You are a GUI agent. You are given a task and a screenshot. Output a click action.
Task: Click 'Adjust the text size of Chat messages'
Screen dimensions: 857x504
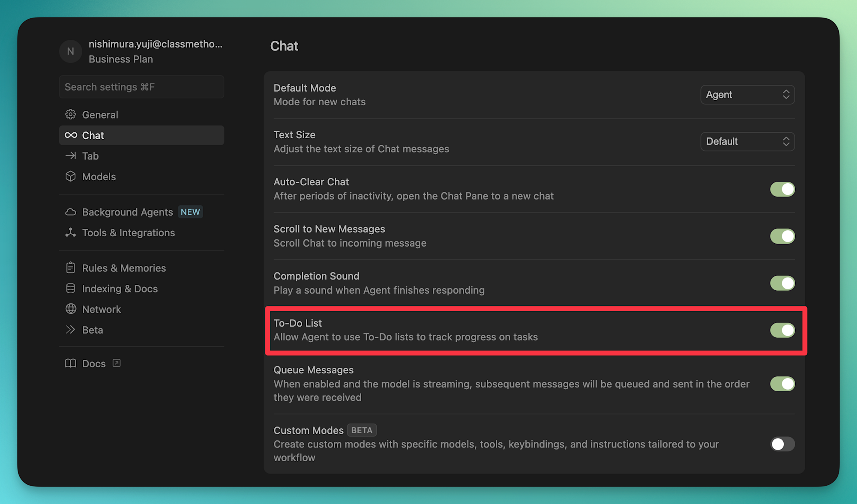pos(361,149)
